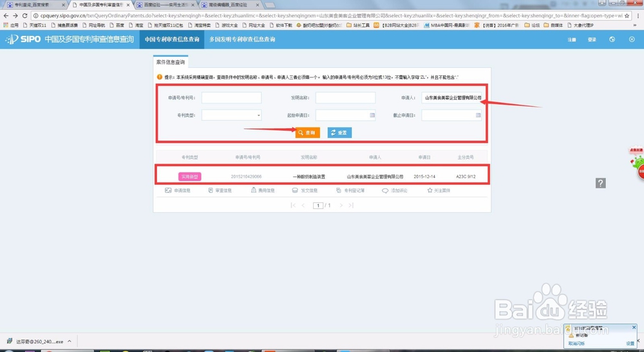Screen dimensions: 644x352
Task: Open the 案件信息查询 tab
Action: pyautogui.click(x=171, y=62)
